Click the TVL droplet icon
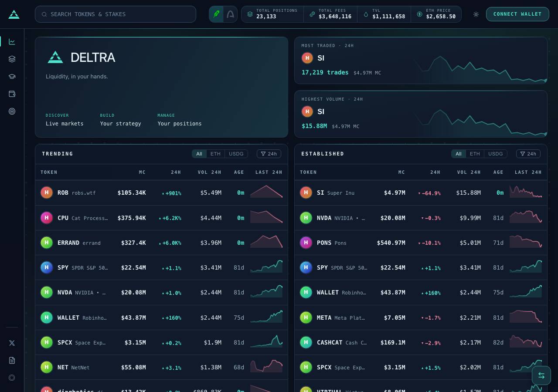This screenshot has width=558, height=392. pyautogui.click(x=366, y=14)
